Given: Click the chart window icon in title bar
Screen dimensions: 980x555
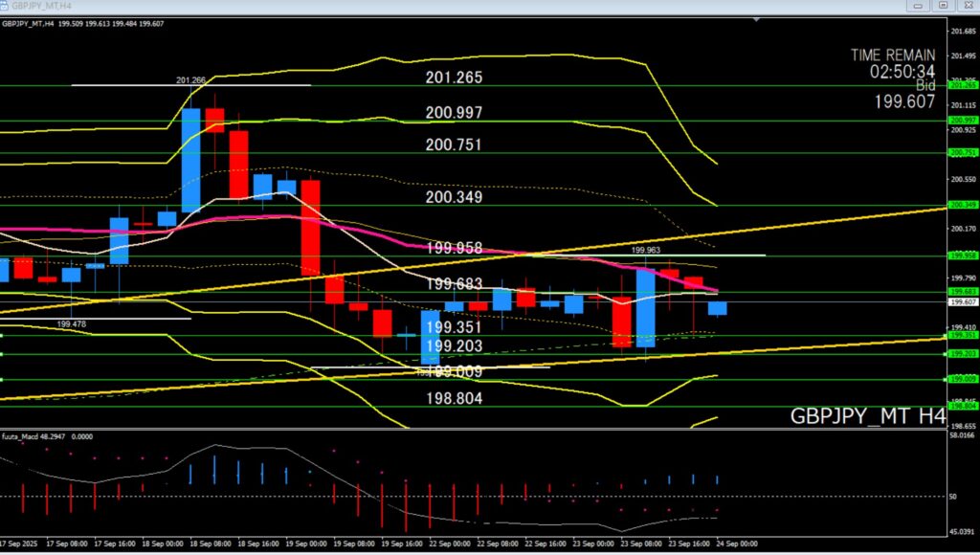Looking at the screenshot, I should (7, 6).
